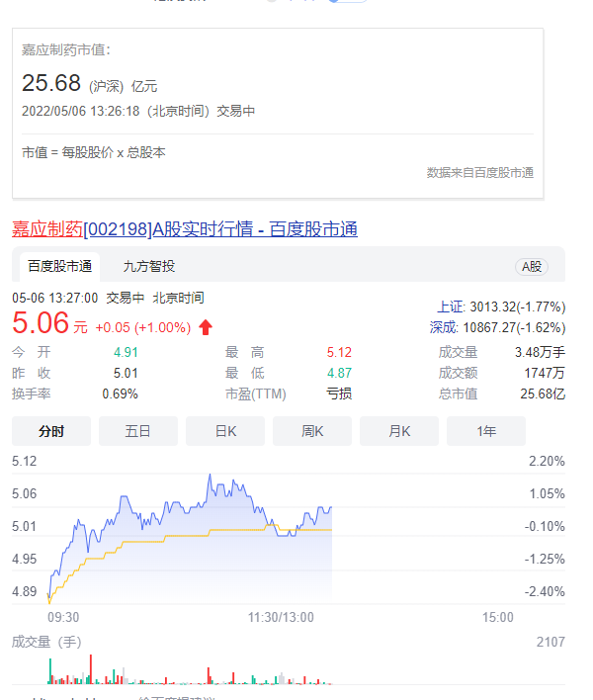This screenshot has height=700, width=593.
Task: Select the 分时 chart tab
Action: 51,431
